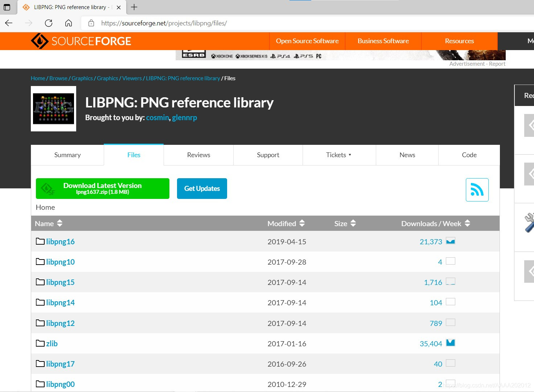Open the Support tab
This screenshot has height=392, width=534.
pyautogui.click(x=268, y=155)
